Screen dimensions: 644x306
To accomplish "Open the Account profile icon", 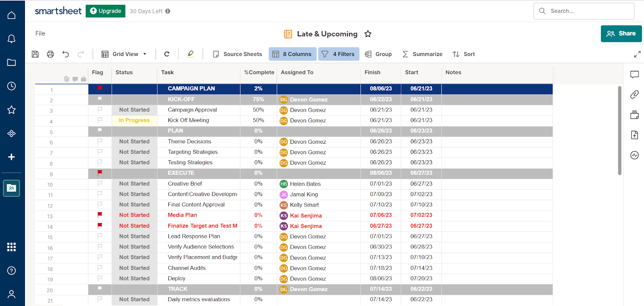I will click(12, 294).
